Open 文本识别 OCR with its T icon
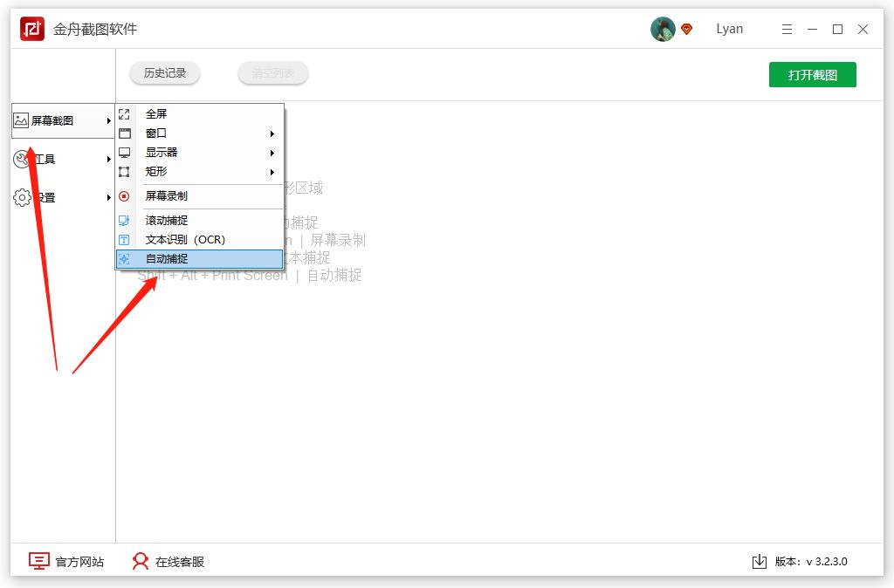Image resolution: width=894 pixels, height=588 pixels. (x=124, y=239)
